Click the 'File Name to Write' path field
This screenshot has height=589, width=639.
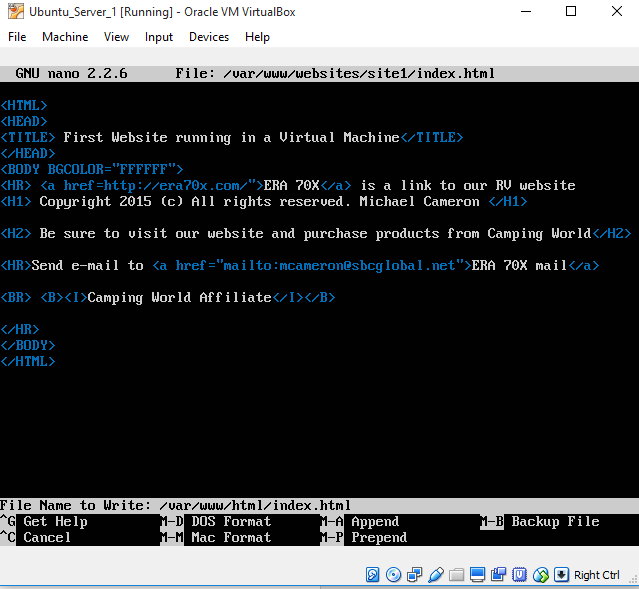coord(255,505)
